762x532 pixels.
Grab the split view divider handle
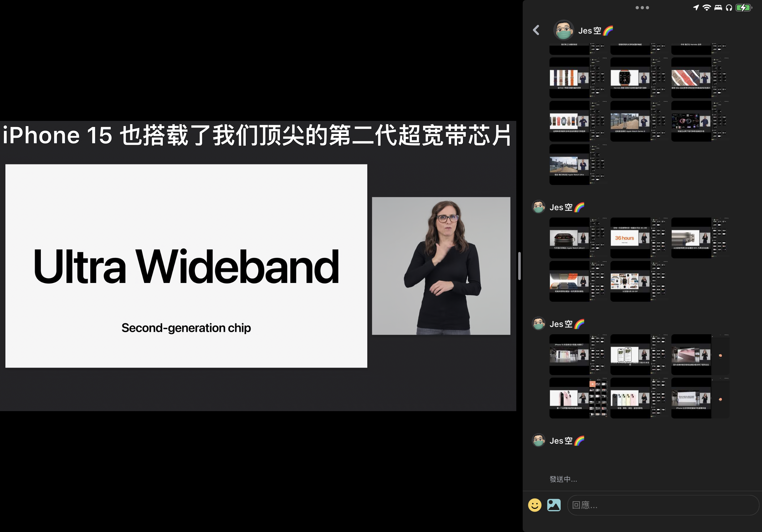tap(519, 266)
